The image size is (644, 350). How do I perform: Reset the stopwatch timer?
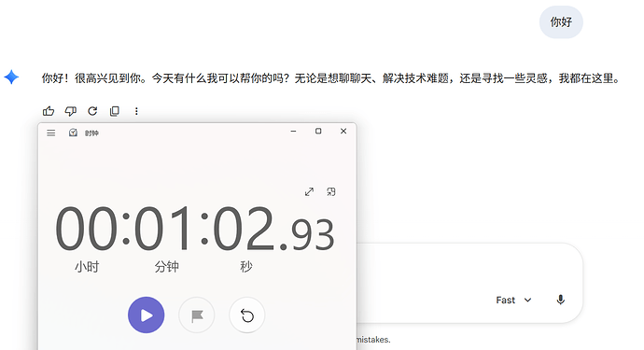(246, 315)
